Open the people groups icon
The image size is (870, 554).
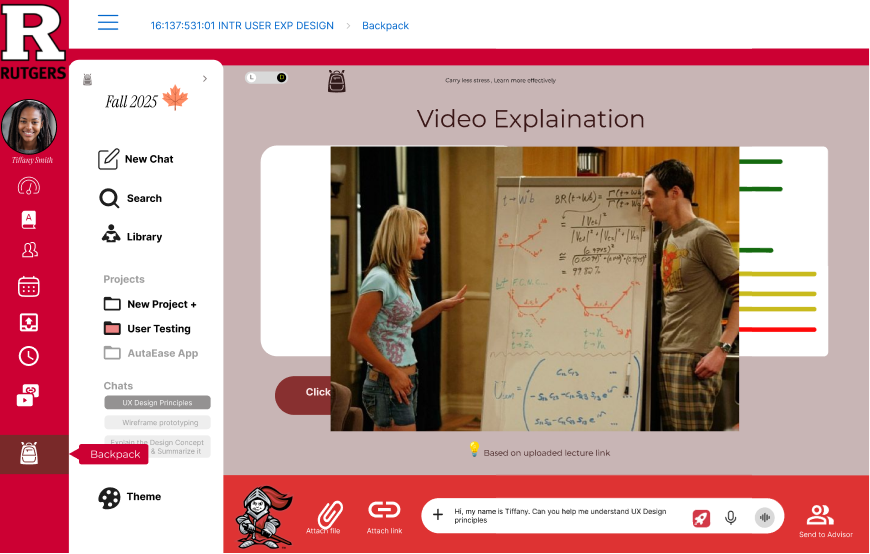coord(29,250)
